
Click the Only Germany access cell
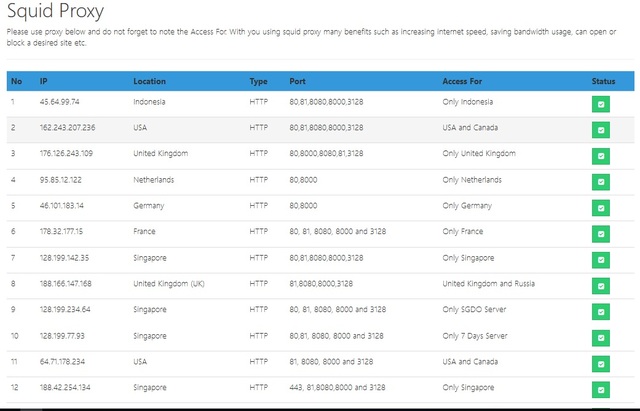pos(467,206)
